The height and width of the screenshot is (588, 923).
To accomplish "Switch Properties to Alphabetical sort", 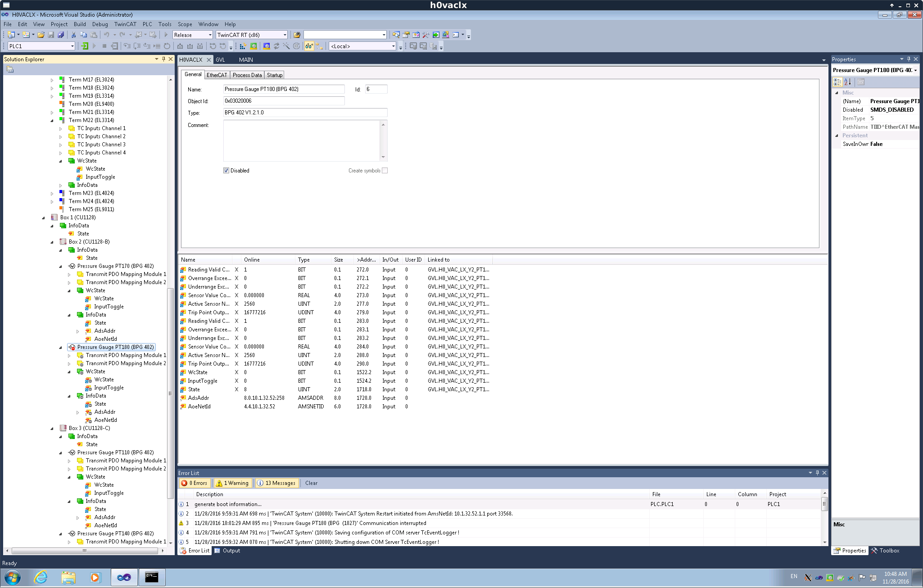I will [847, 82].
